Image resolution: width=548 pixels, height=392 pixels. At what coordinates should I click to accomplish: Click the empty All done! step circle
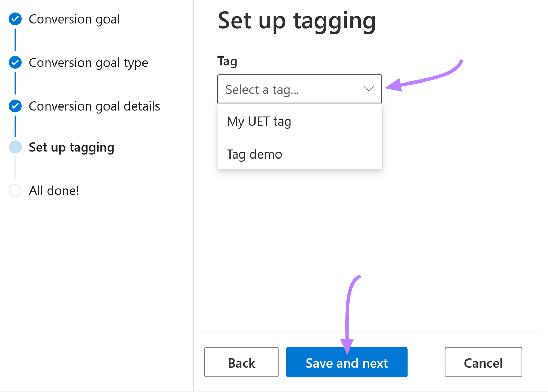[15, 191]
